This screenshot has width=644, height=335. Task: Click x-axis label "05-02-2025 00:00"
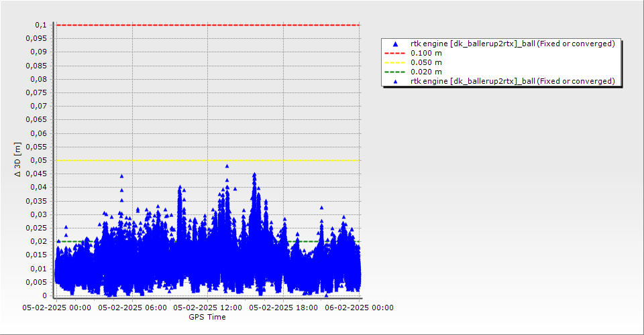coord(56,308)
